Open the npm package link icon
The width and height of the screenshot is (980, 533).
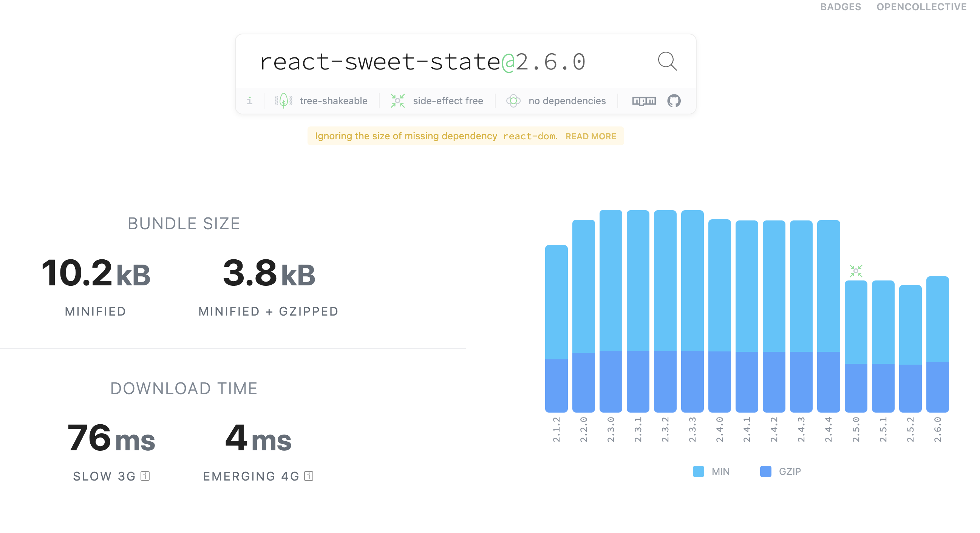point(644,101)
